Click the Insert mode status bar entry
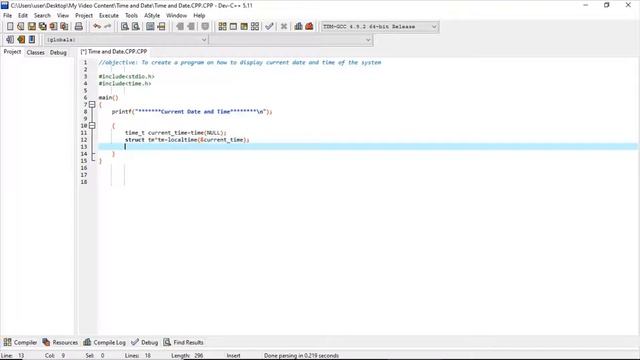Viewport: 640px width, 360px height. click(233, 356)
